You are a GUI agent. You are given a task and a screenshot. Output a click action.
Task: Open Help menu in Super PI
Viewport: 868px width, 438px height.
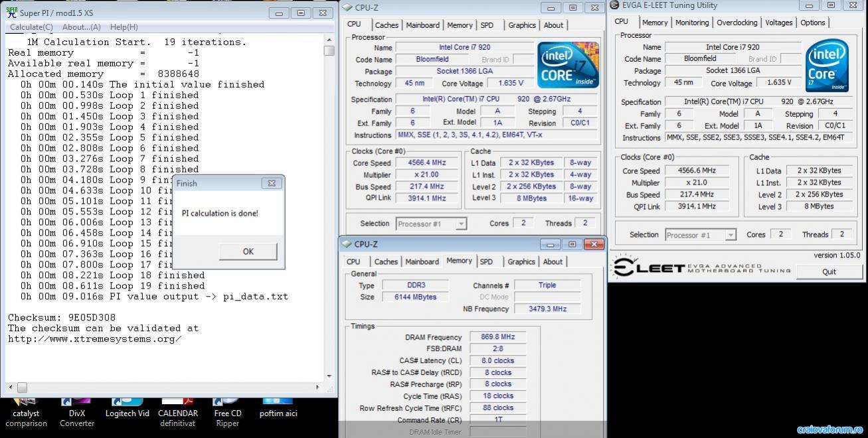pos(124,27)
